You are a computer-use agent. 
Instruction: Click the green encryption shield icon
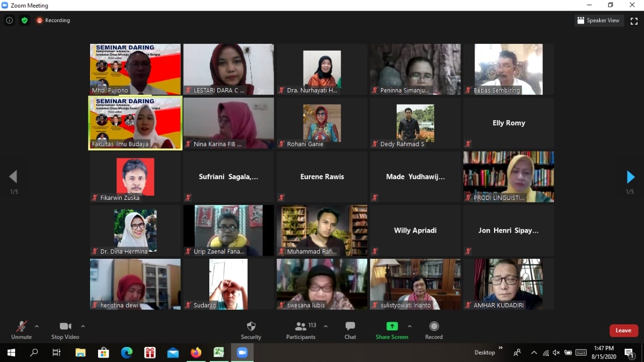[x=24, y=21]
